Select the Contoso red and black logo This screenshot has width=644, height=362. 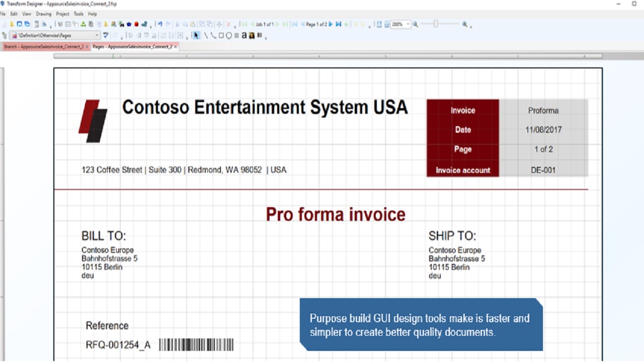[x=93, y=121]
